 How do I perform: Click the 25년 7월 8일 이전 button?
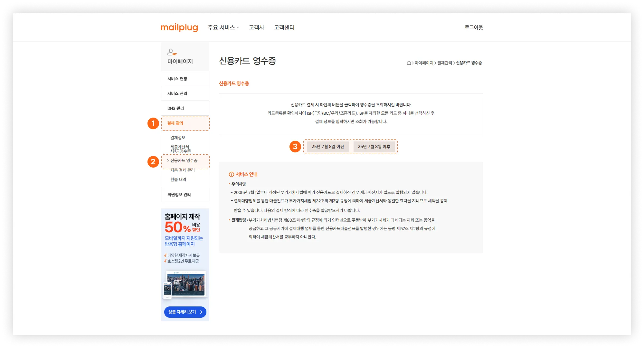pos(327,147)
